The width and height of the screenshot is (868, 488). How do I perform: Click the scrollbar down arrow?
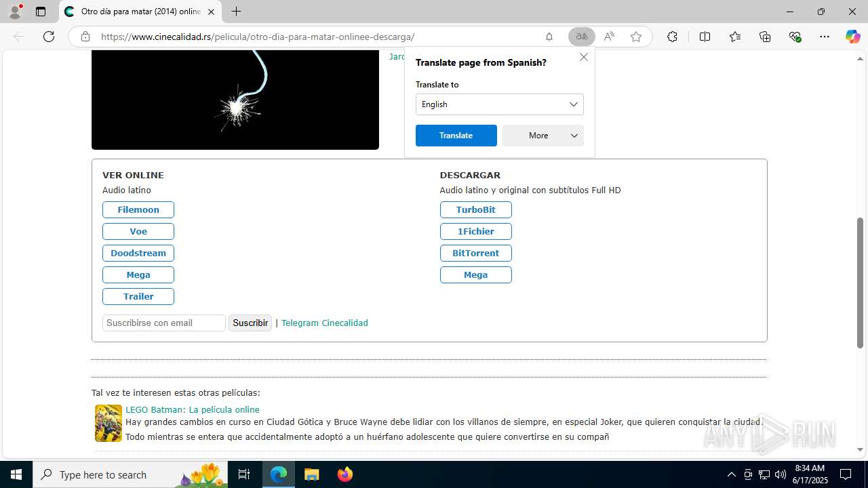pos(861,449)
